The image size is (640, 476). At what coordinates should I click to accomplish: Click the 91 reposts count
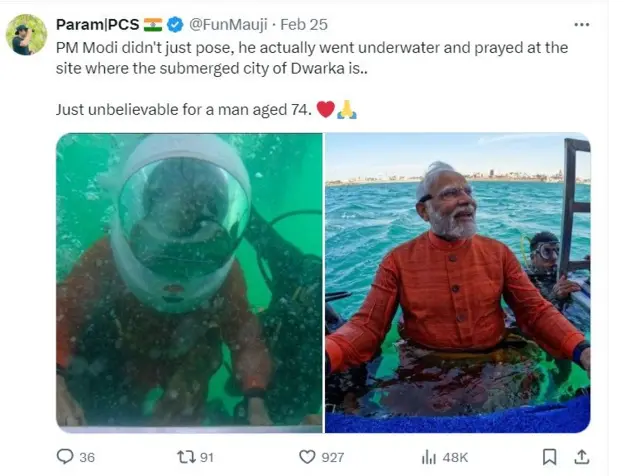click(x=208, y=457)
